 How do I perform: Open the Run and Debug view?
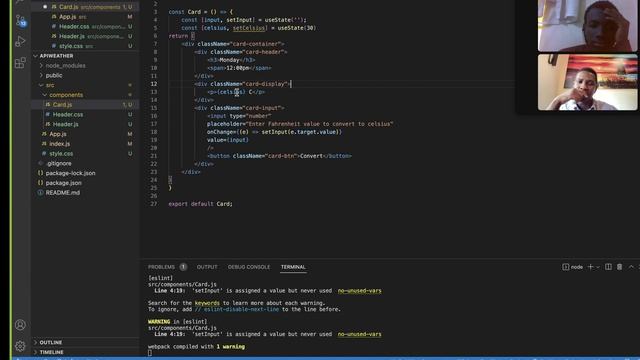coord(20,41)
